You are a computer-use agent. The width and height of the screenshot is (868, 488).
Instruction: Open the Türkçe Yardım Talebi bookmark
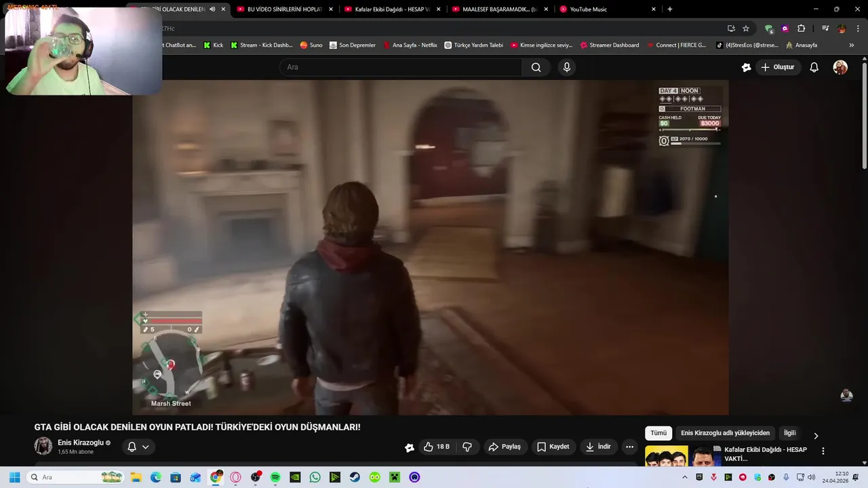pos(474,45)
